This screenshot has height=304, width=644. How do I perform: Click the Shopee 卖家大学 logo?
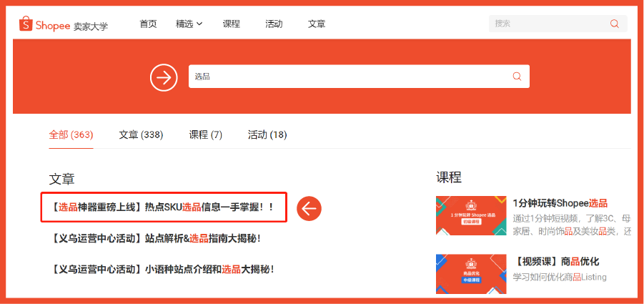pos(63,24)
